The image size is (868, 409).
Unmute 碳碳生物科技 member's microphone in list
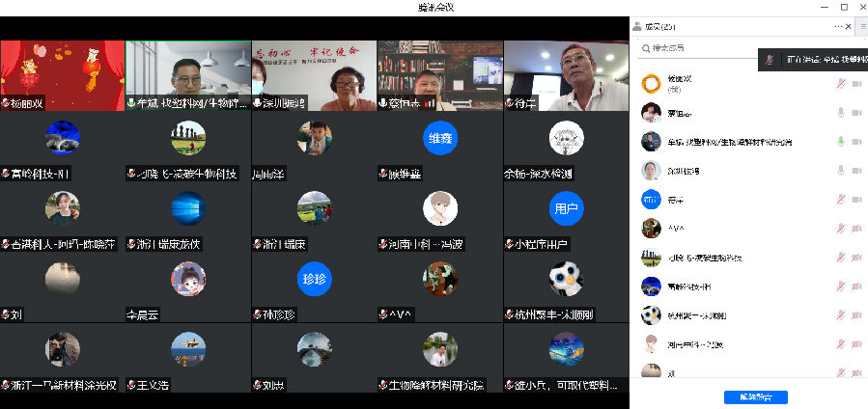840,257
